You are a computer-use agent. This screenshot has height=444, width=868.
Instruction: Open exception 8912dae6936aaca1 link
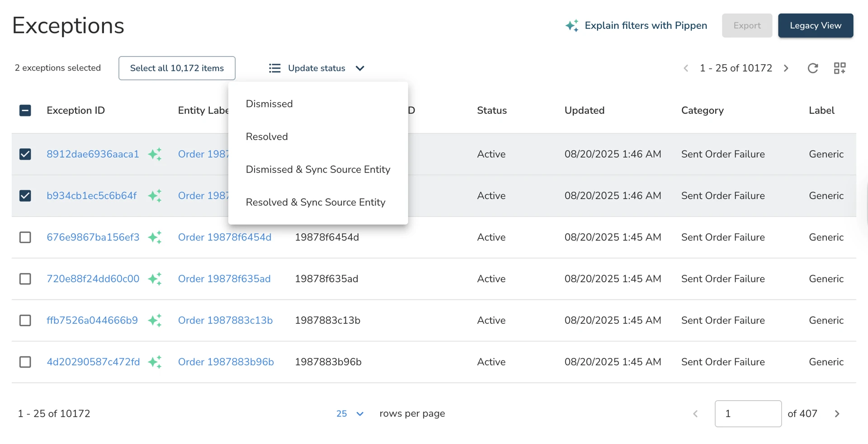pos(93,154)
